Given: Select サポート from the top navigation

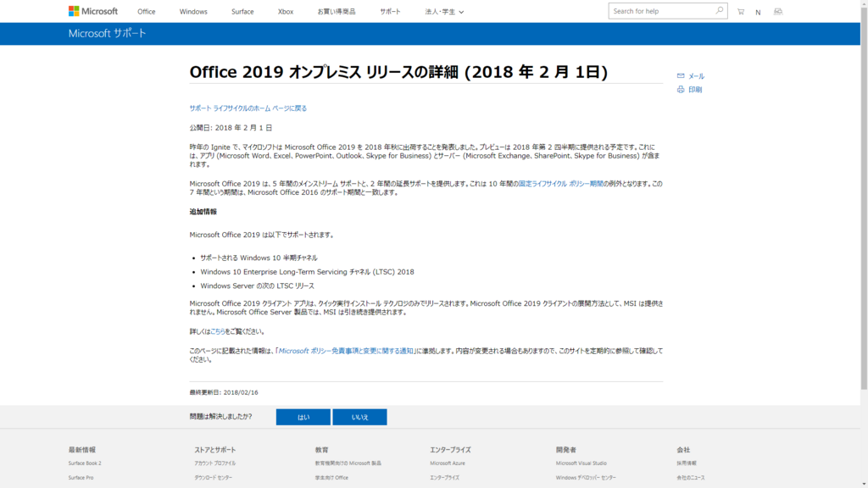Looking at the screenshot, I should (x=389, y=12).
